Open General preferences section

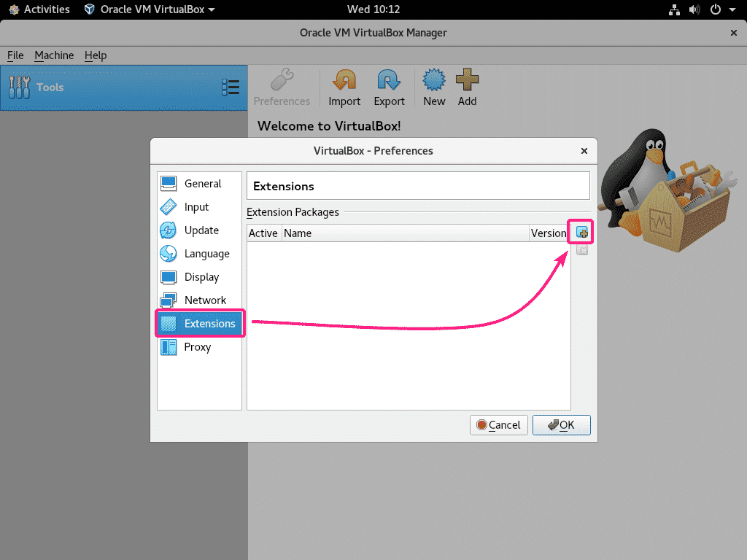pos(200,183)
